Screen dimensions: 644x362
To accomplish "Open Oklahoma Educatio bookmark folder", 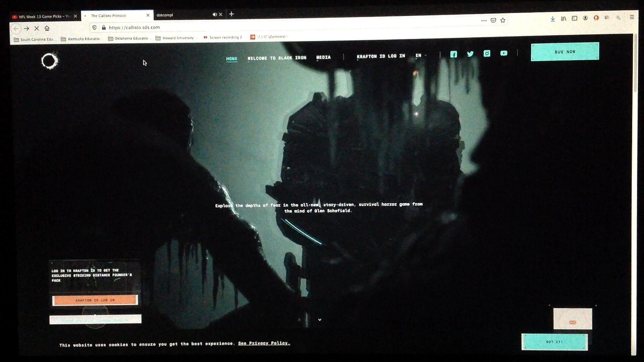I will pos(128,38).
